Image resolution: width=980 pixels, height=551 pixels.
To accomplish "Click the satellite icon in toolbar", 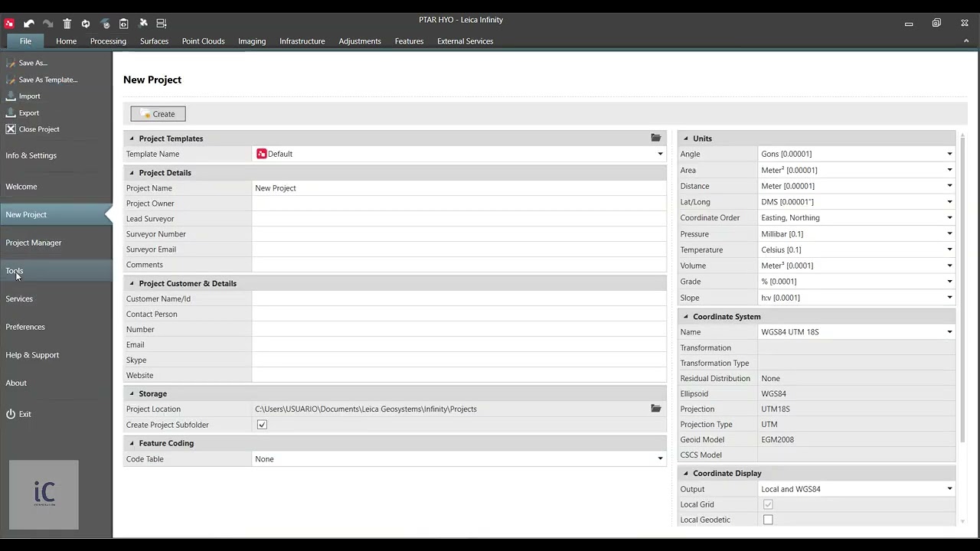I will click(x=143, y=23).
